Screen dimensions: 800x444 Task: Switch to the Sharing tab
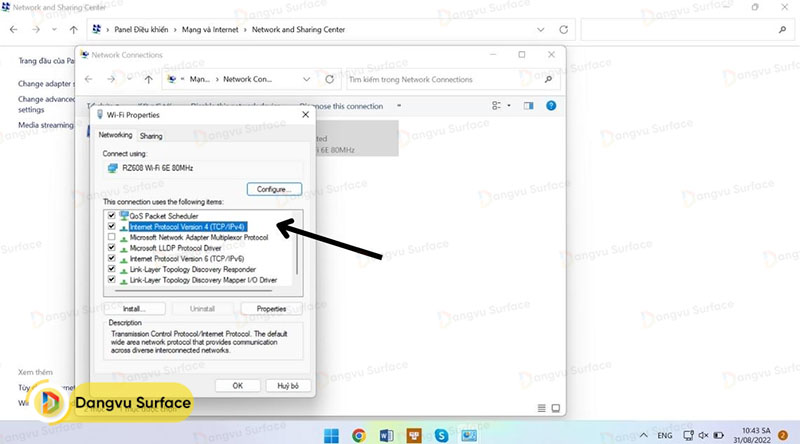tap(151, 136)
